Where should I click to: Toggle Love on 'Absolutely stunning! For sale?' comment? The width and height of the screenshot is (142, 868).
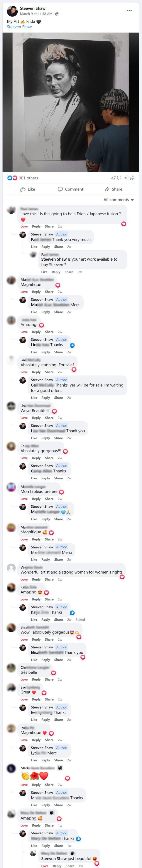tap(24, 372)
